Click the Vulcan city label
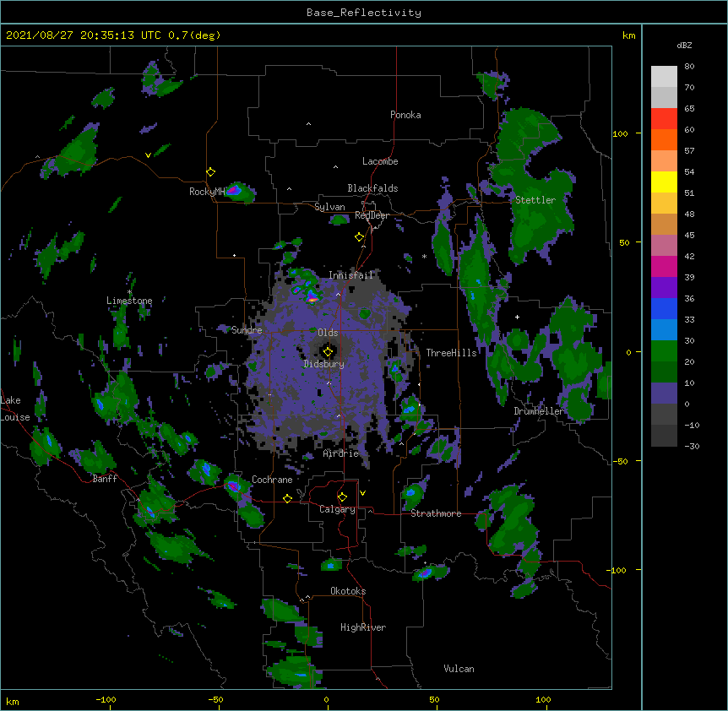The height and width of the screenshot is (711, 728). pos(459,669)
